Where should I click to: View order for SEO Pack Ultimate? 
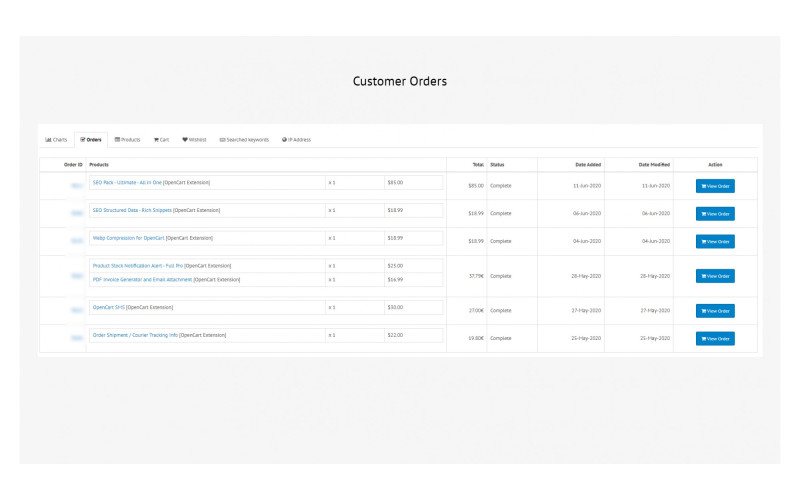click(715, 186)
